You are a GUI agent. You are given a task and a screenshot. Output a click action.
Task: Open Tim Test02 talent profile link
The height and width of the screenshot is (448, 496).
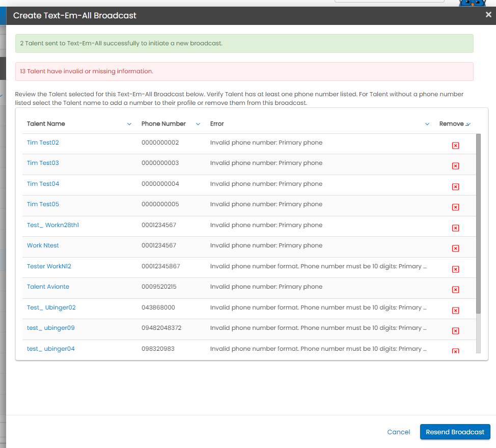[x=43, y=143]
